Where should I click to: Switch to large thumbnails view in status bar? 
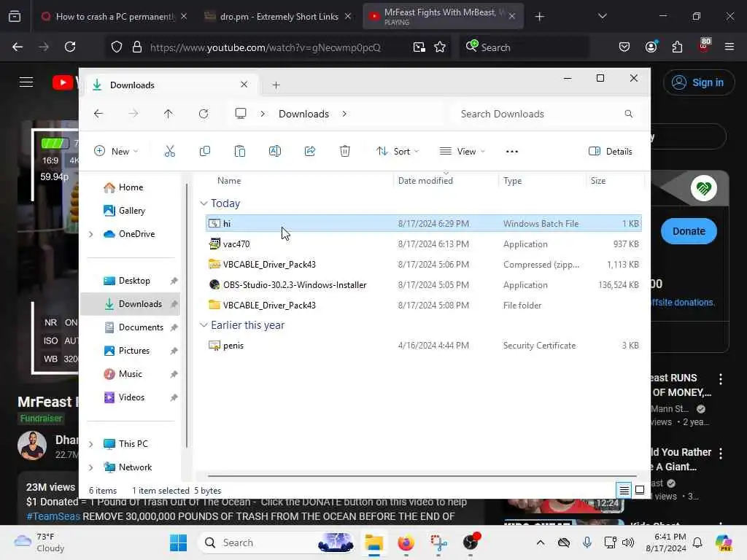point(640,490)
